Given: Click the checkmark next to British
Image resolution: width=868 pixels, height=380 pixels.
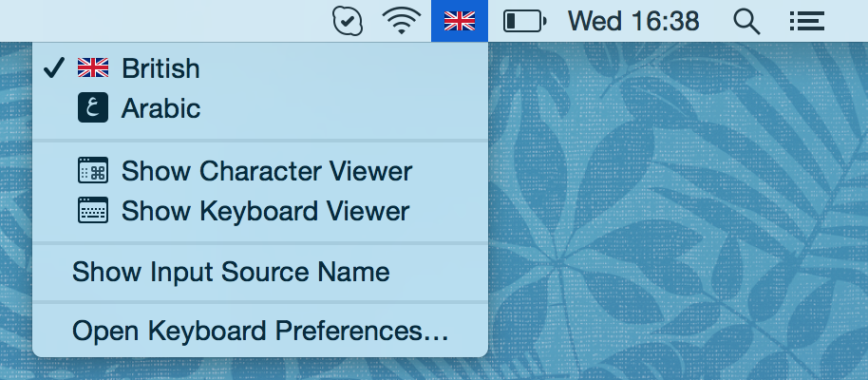Looking at the screenshot, I should tap(54, 68).
